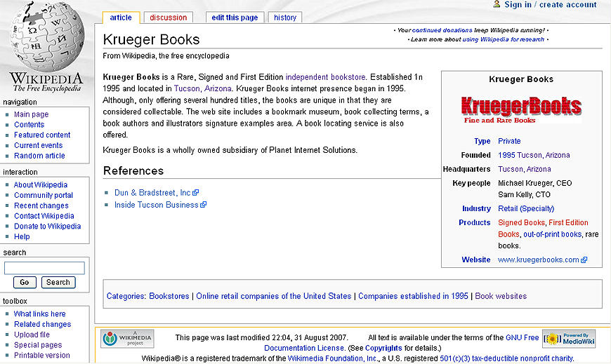This screenshot has height=364, width=611.
Task: Open Bookstores category
Action: tap(169, 296)
